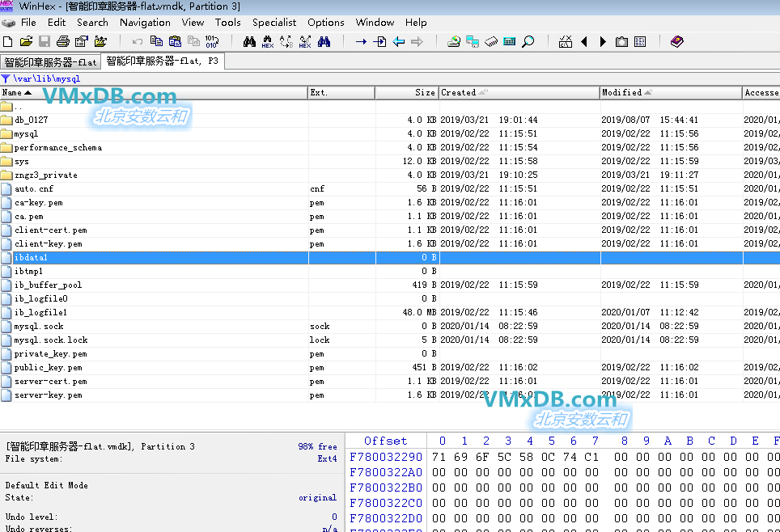Open the Properties toolbar icon

[81, 42]
